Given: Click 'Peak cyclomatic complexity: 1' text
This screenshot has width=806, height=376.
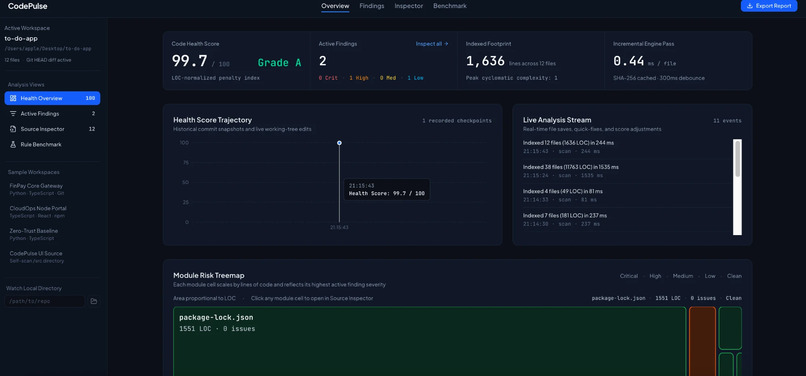Looking at the screenshot, I should pos(511,78).
